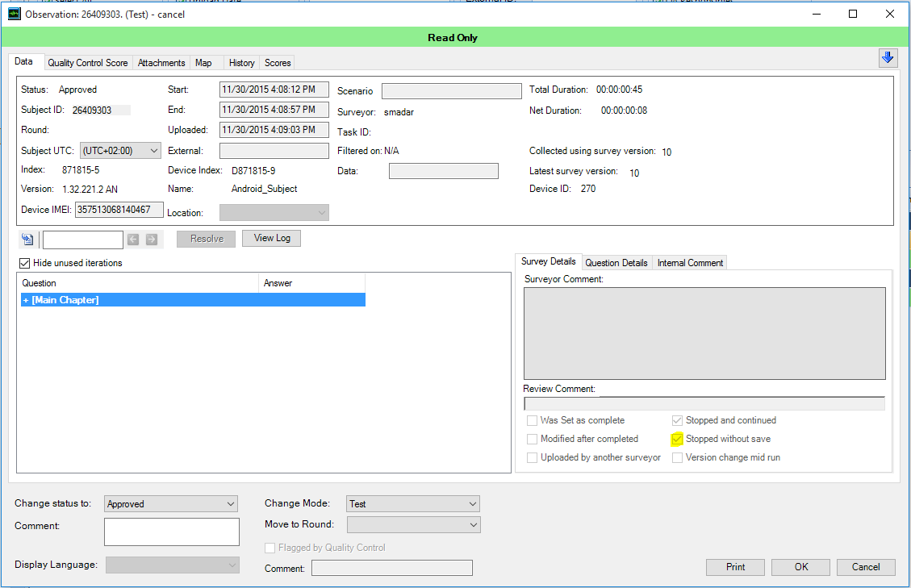Screen dimensions: 911x588
Task: Click the Device IMEI field
Action: click(x=119, y=210)
